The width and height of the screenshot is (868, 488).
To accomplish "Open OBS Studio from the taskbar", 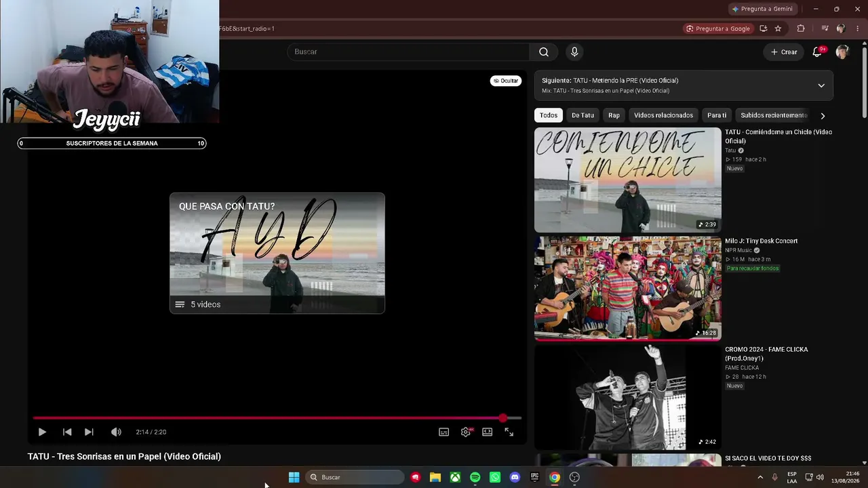I will [574, 477].
